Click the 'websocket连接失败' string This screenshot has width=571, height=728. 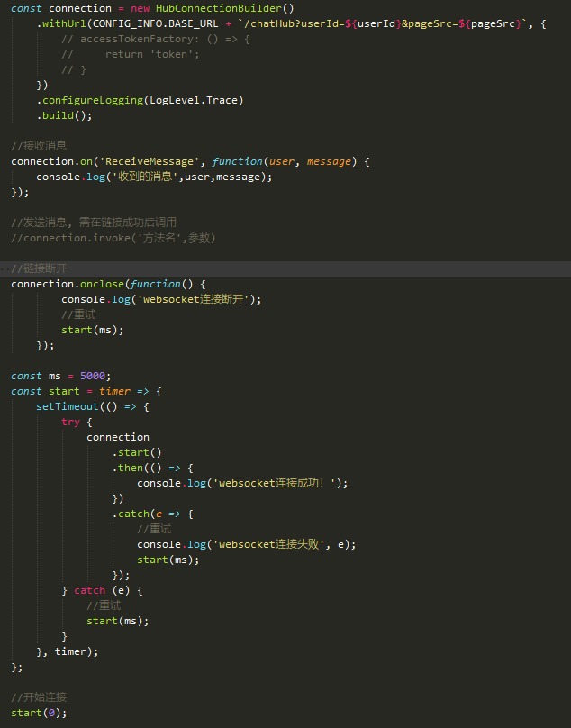click(x=268, y=544)
